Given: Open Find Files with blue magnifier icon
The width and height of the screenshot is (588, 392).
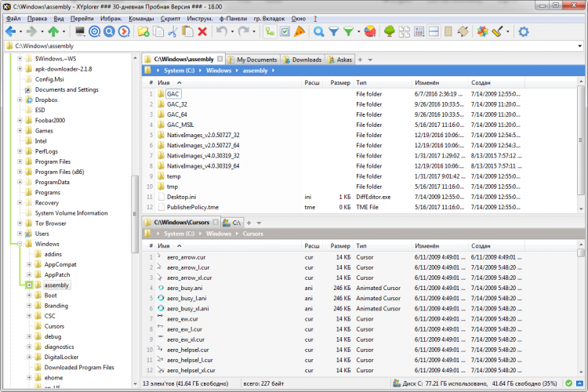Looking at the screenshot, I should (319, 31).
